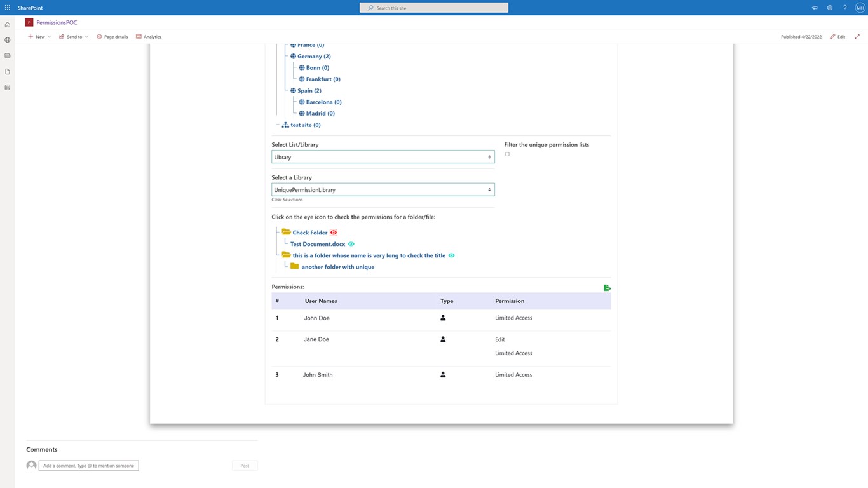This screenshot has height=488, width=868.
Task: Open My lists icon in the left rail
Action: coord(8,88)
